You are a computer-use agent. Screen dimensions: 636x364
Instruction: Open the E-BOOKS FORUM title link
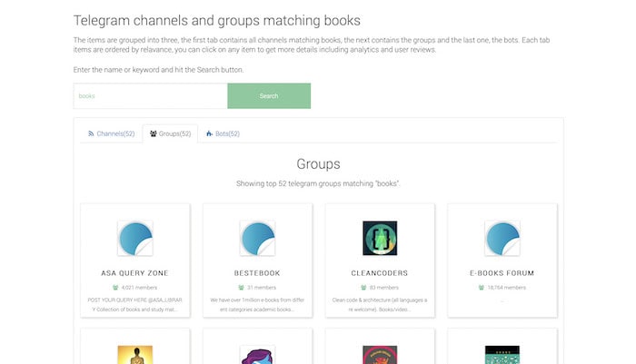(502, 273)
